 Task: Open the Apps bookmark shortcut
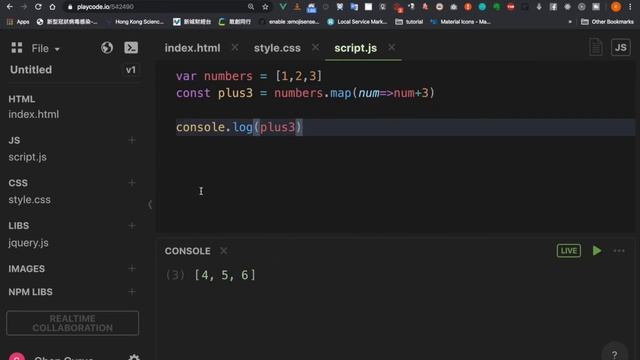18,22
